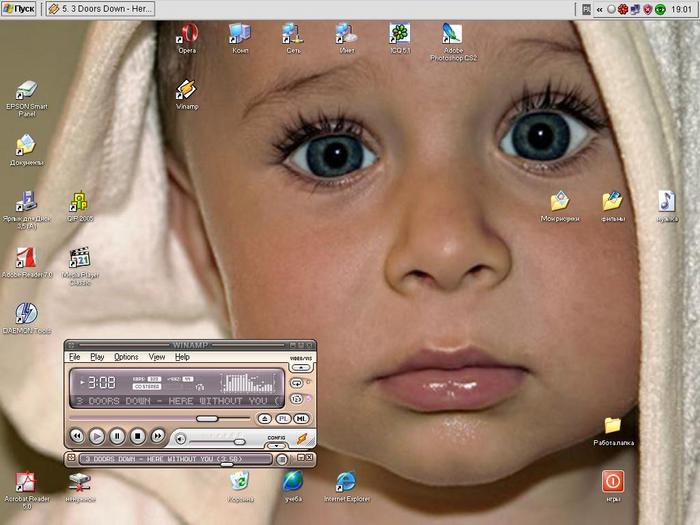Select the Winamp desktop shortcut
This screenshot has height=525, width=700.
pyautogui.click(x=187, y=94)
